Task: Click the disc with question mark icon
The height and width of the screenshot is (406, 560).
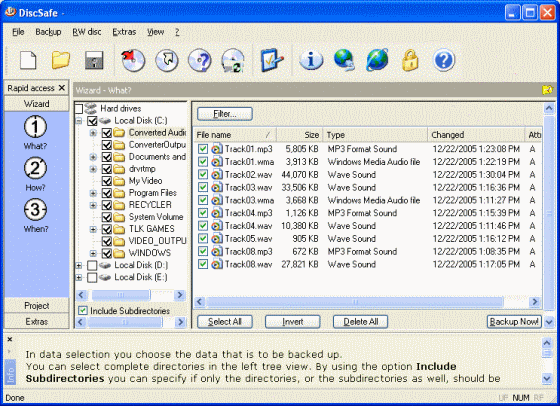Action: click(200, 60)
